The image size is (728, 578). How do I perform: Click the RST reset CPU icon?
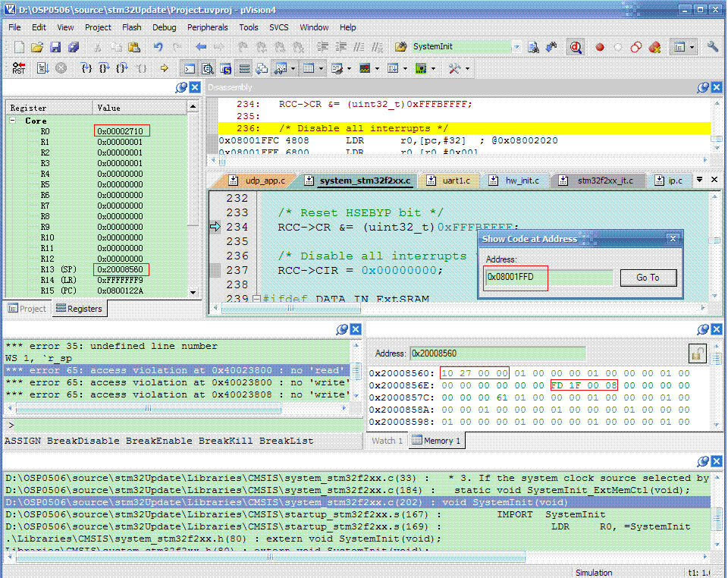pos(18,68)
